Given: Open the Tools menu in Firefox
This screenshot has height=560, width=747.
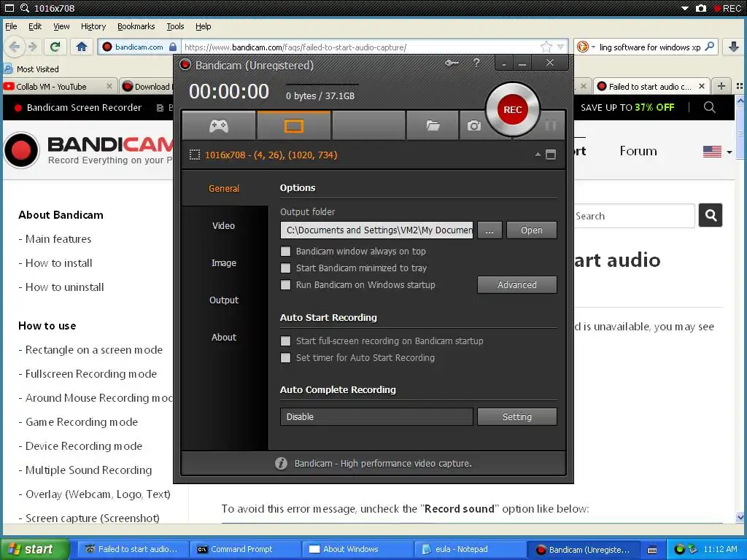Looking at the screenshot, I should pos(175,26).
